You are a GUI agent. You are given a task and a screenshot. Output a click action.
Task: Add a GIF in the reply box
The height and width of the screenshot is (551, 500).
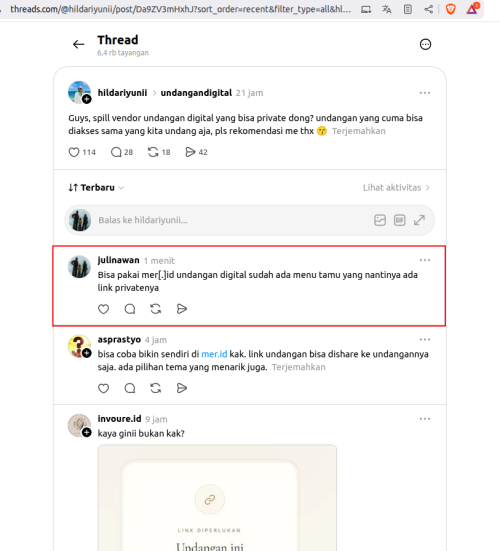coord(400,220)
